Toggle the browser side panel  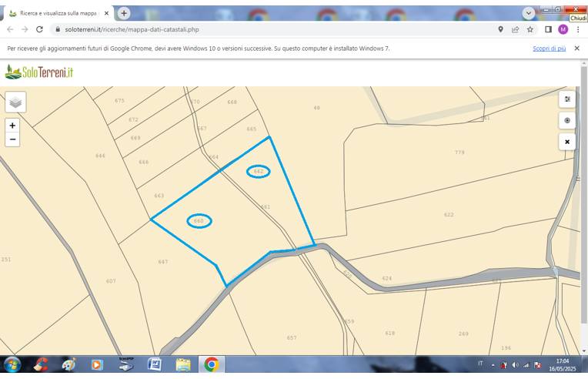click(x=548, y=29)
